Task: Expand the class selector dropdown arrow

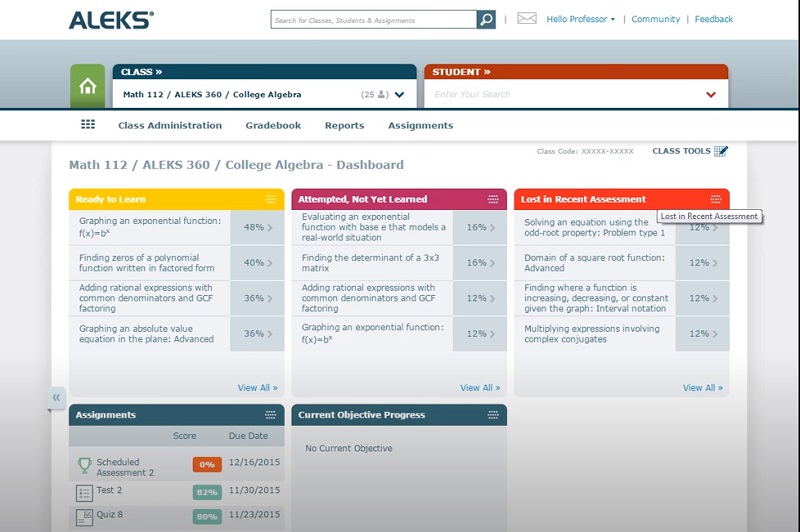Action: click(399, 95)
